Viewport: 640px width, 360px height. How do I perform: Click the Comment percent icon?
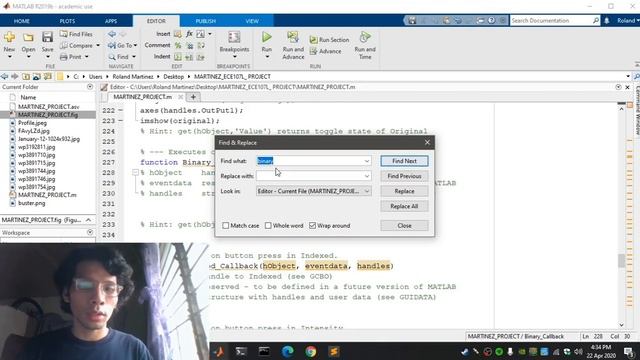tap(178, 45)
